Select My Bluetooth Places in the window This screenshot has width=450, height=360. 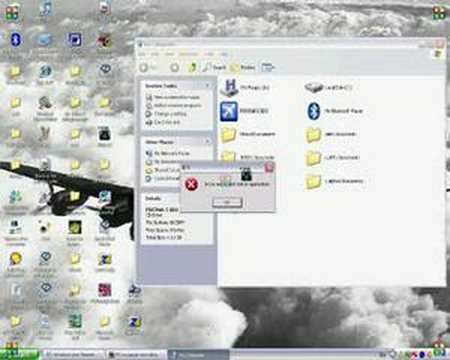[x=335, y=111]
